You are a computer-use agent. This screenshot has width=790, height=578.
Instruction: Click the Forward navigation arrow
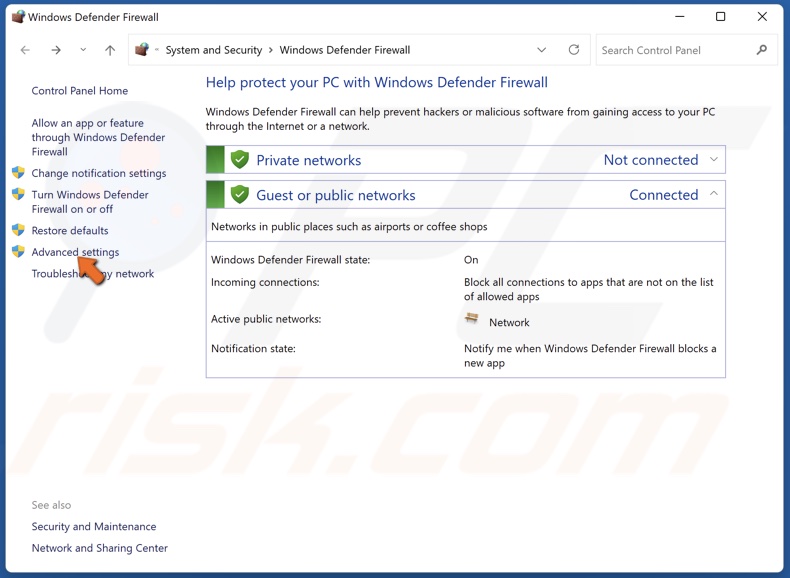pyautogui.click(x=56, y=50)
